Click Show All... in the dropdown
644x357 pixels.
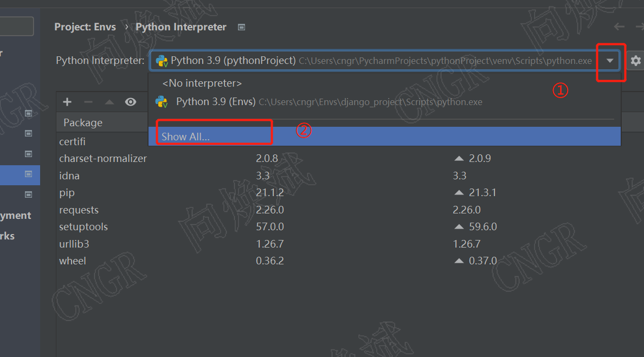[384, 136]
